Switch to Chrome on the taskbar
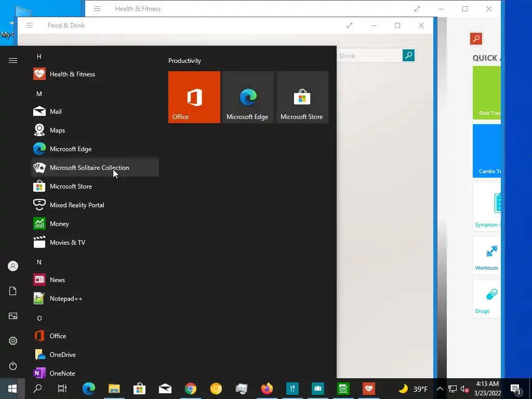The image size is (532, 399). click(190, 389)
